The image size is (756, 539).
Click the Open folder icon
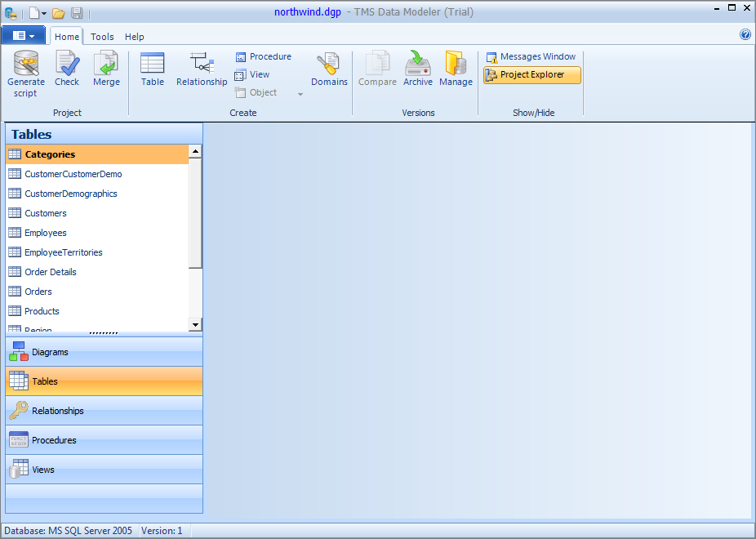59,13
